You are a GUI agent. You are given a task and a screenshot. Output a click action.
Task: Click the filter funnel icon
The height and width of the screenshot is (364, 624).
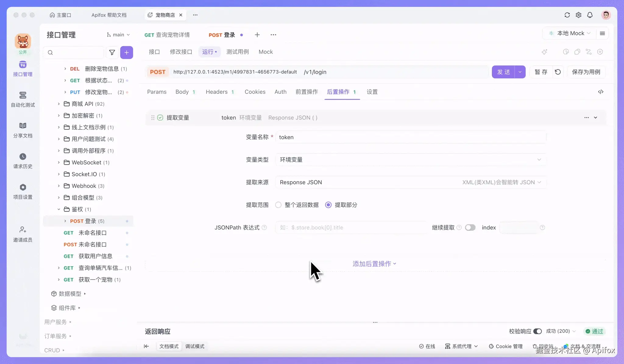point(112,52)
